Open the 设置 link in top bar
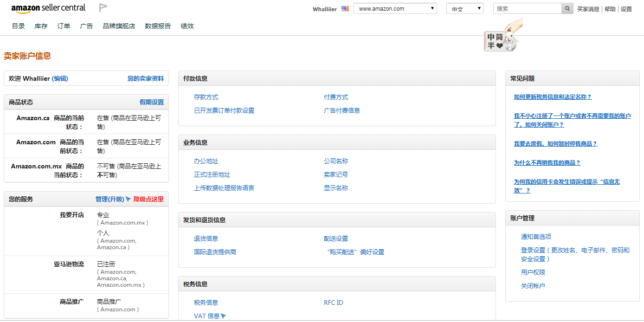Viewport: 644px width, 322px height. 626,9
